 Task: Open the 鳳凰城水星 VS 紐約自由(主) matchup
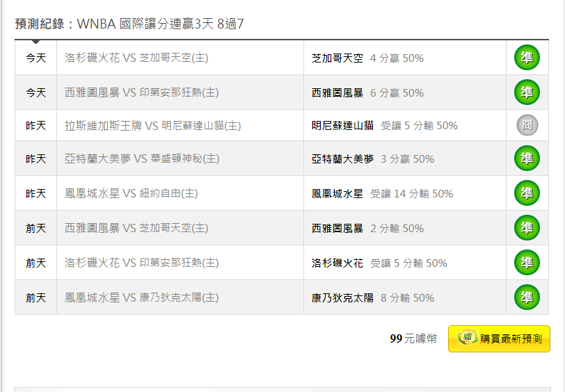(x=131, y=193)
